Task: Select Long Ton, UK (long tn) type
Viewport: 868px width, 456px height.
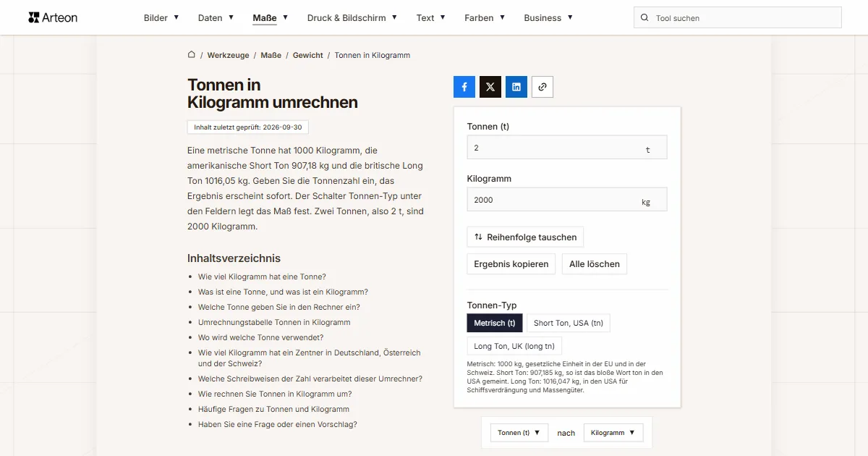Action: click(514, 346)
